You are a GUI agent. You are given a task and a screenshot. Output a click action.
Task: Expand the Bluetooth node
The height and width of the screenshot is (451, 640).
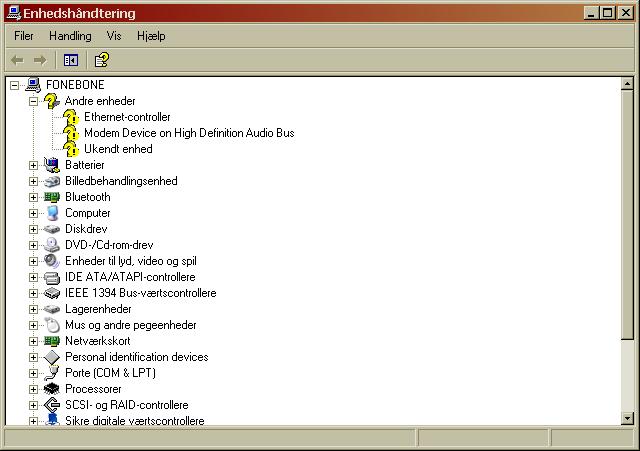click(x=33, y=197)
